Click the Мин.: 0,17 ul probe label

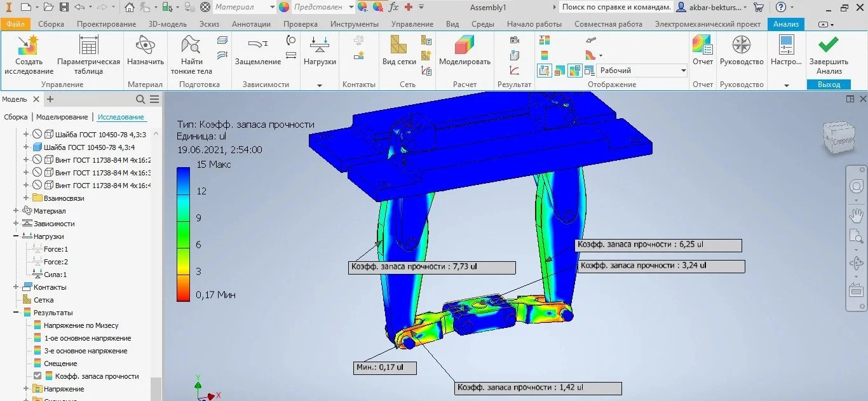pyautogui.click(x=385, y=367)
